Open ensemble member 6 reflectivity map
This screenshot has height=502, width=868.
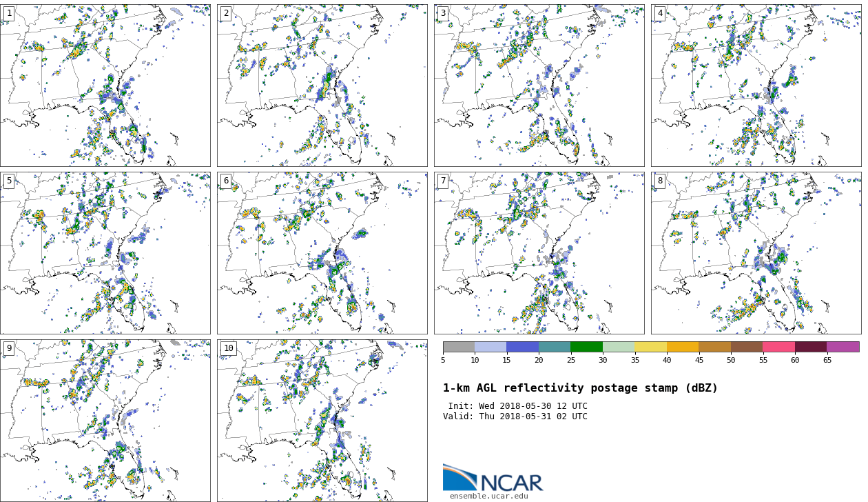322,253
